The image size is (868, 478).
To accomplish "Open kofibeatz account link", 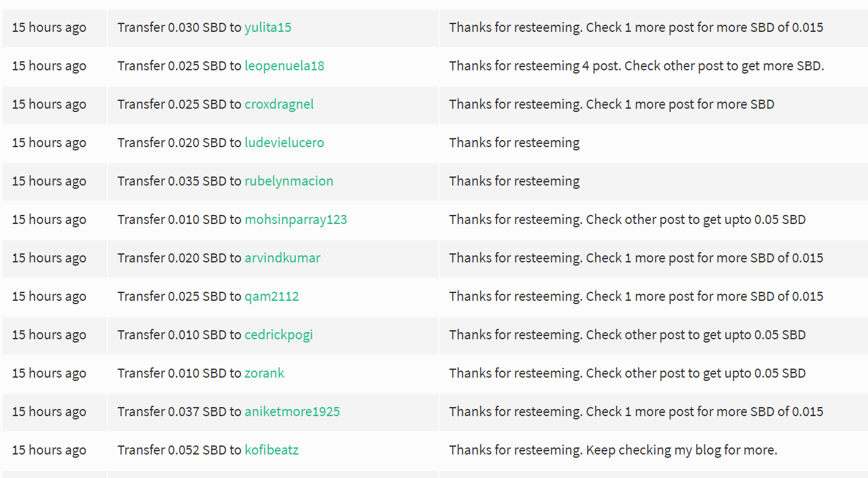I will click(x=271, y=450).
